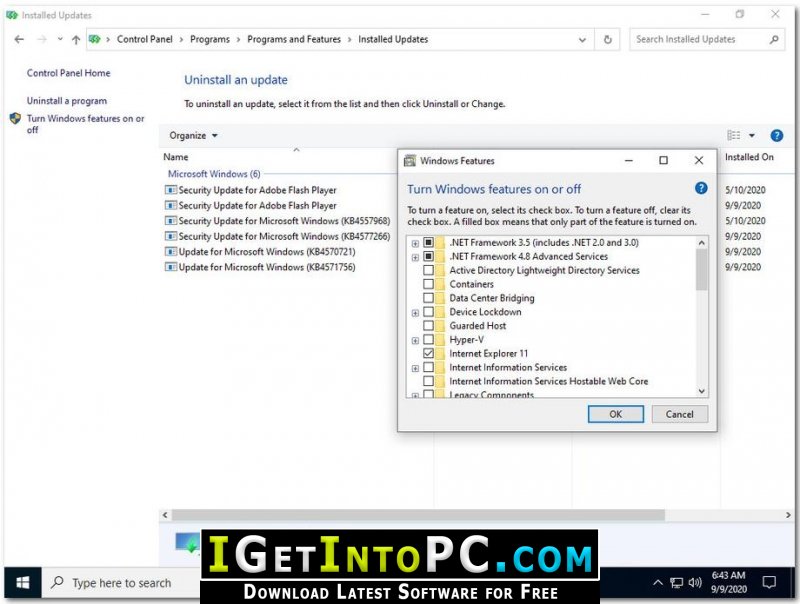800x604 pixels.
Task: Enable Active Directory Lightweight Directory Services
Action: (x=429, y=270)
